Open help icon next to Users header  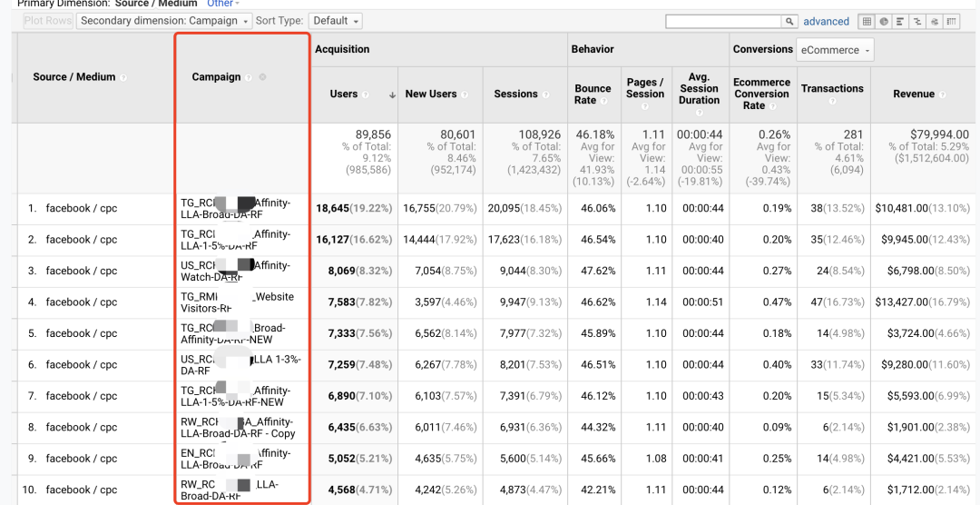click(365, 94)
